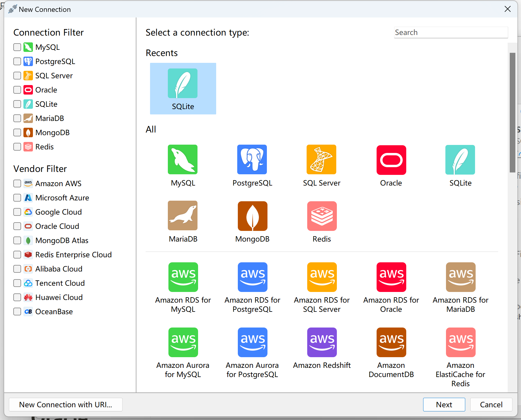Screen dimensions: 521x420
Task: Click the Cancel button
Action: pos(491,405)
